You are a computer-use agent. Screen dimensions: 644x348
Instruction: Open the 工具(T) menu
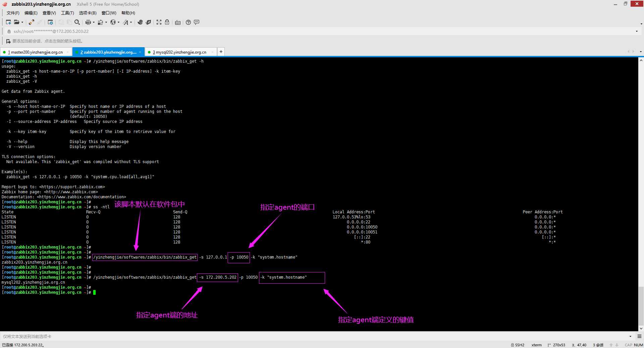[67, 13]
